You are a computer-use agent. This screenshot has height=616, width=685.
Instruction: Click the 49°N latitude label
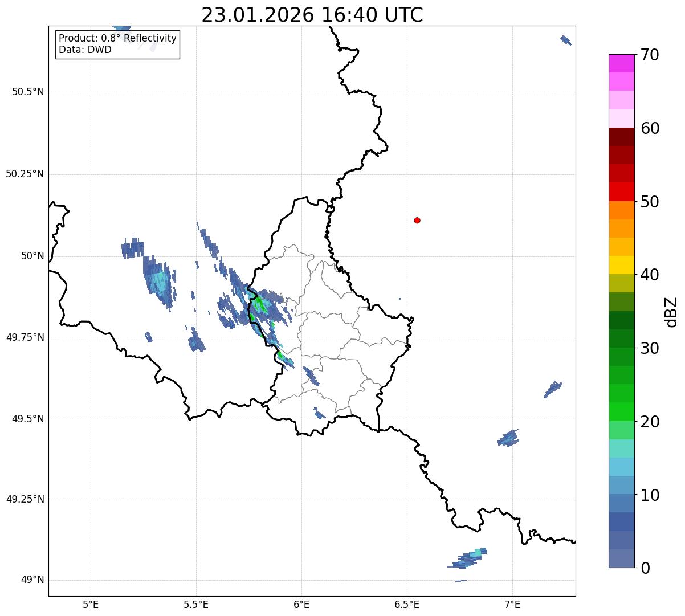click(x=31, y=580)
